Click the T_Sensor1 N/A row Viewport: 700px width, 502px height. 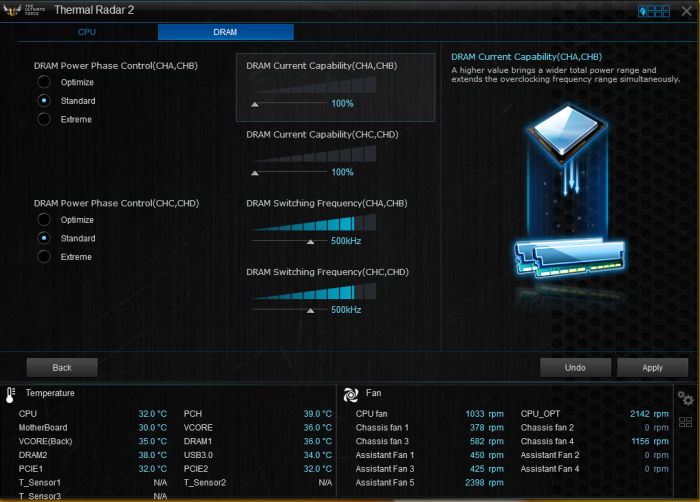click(93, 483)
